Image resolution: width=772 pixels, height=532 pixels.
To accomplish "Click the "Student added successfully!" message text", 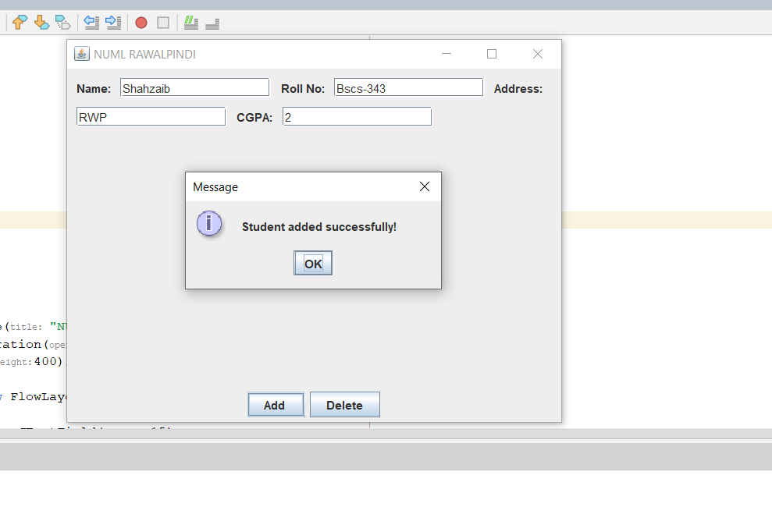I will coord(319,227).
